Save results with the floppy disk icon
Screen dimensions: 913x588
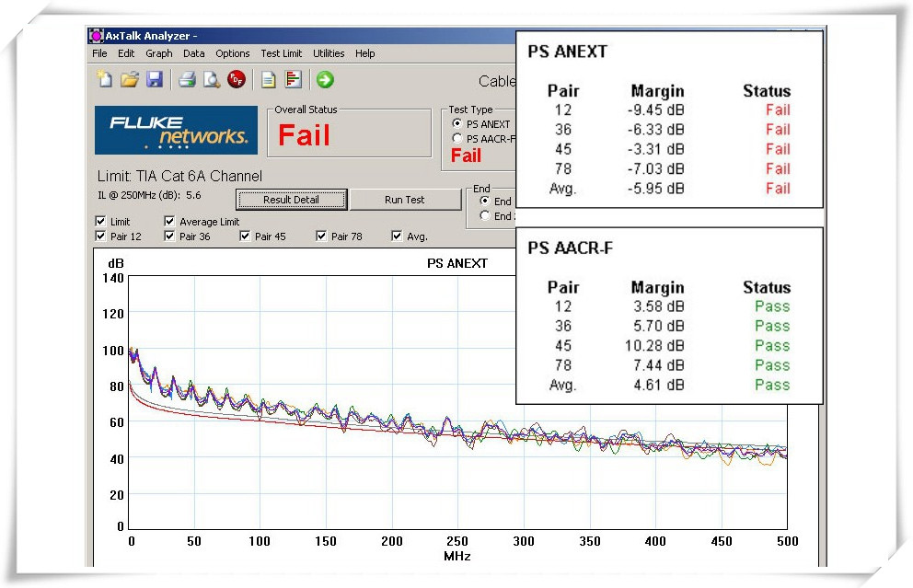pos(155,79)
